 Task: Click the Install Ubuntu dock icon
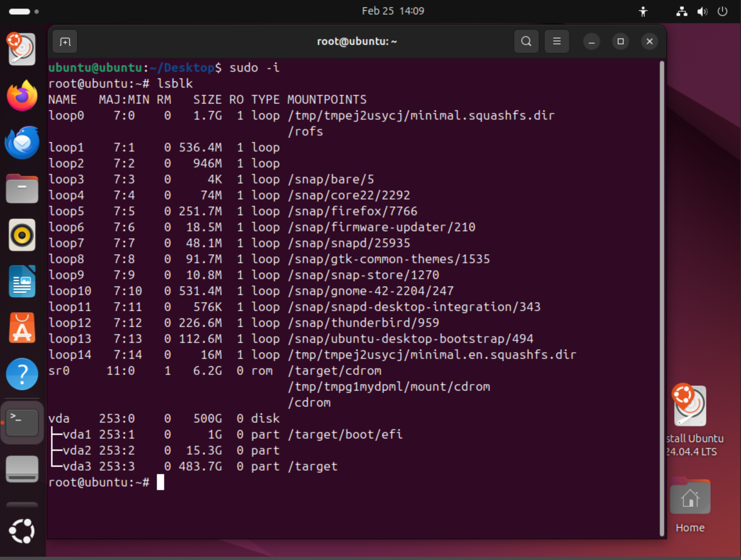pyautogui.click(x=22, y=50)
